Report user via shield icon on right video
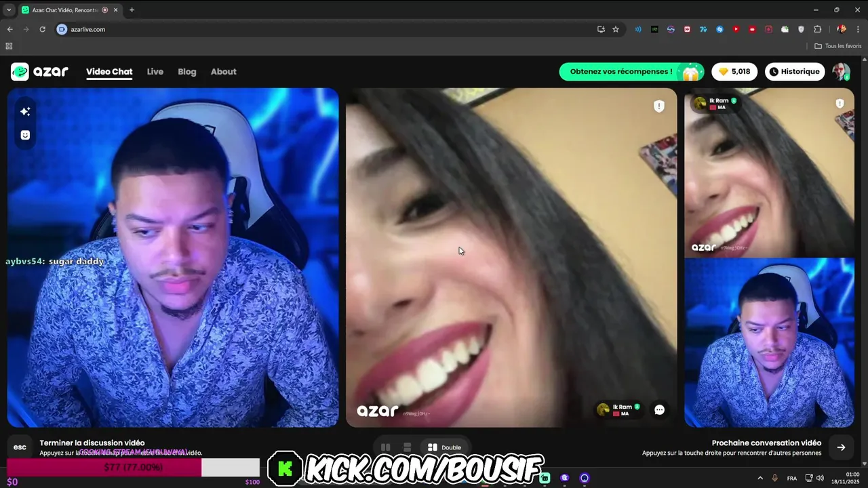 click(x=840, y=104)
